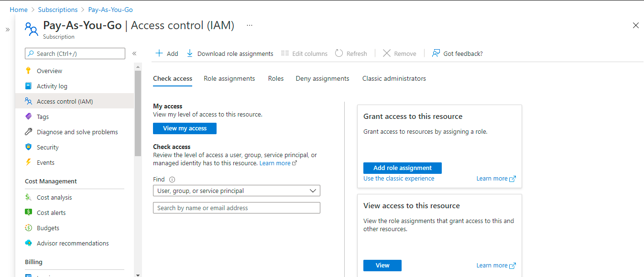
Task: Click the sidebar scroll down arrow
Action: coord(138,275)
